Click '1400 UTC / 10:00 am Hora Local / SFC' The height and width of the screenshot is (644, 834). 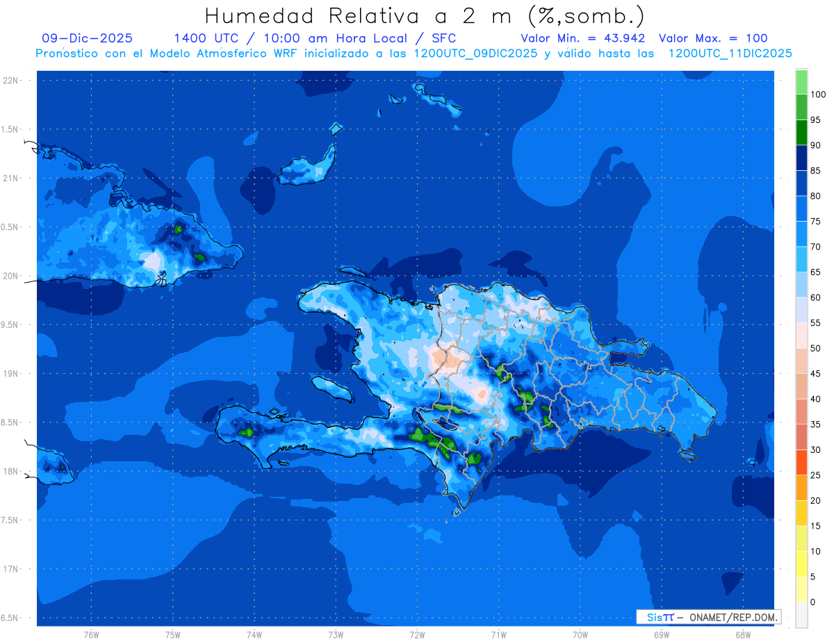[x=316, y=39]
